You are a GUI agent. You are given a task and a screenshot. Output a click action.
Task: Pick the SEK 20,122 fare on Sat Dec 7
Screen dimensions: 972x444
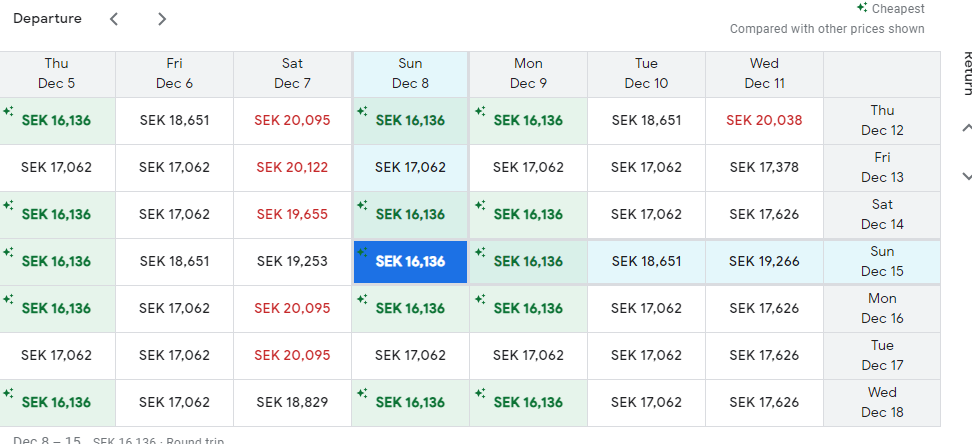pyautogui.click(x=292, y=168)
